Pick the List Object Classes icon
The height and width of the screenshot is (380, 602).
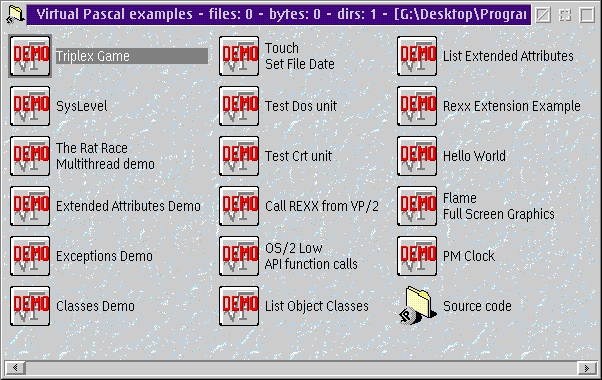click(x=239, y=306)
